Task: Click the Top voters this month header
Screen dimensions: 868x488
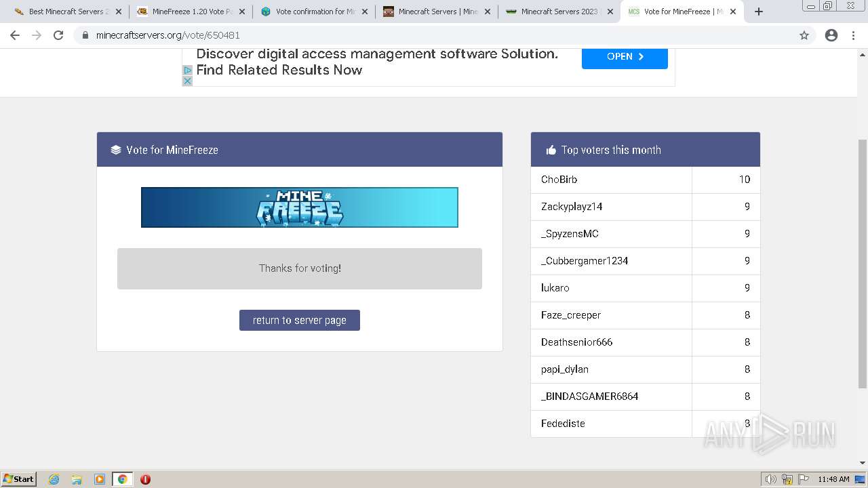Action: (x=645, y=150)
